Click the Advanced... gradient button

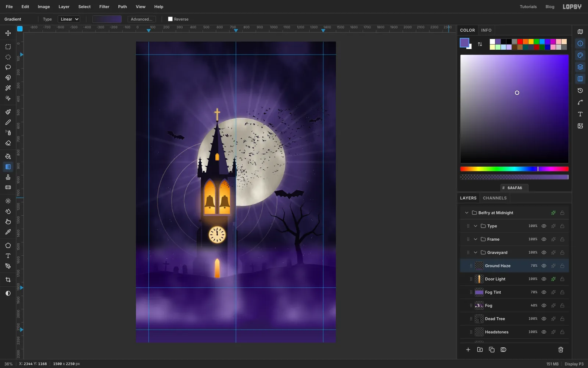tap(141, 19)
